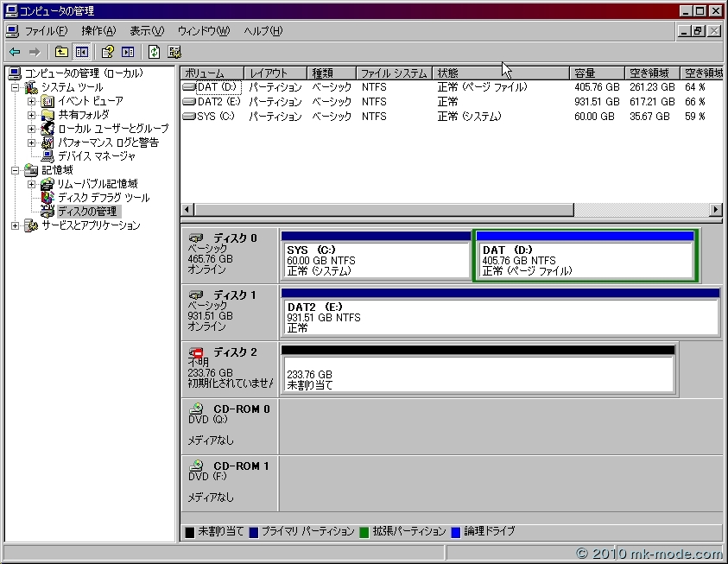Click the Up One Level toolbar icon
This screenshot has width=728, height=564.
pos(61,52)
